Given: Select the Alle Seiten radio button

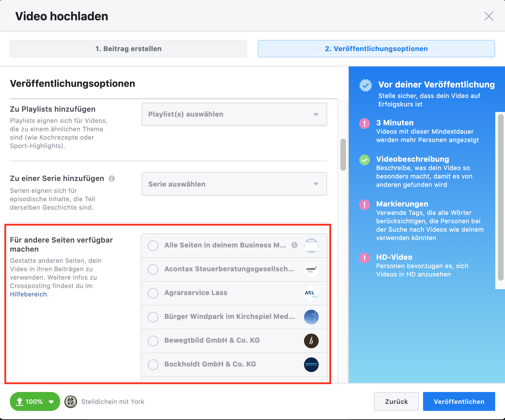Looking at the screenshot, I should (x=153, y=246).
